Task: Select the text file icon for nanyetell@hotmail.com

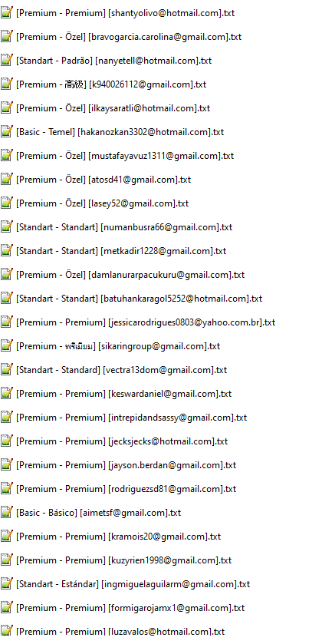Action: [6, 61]
